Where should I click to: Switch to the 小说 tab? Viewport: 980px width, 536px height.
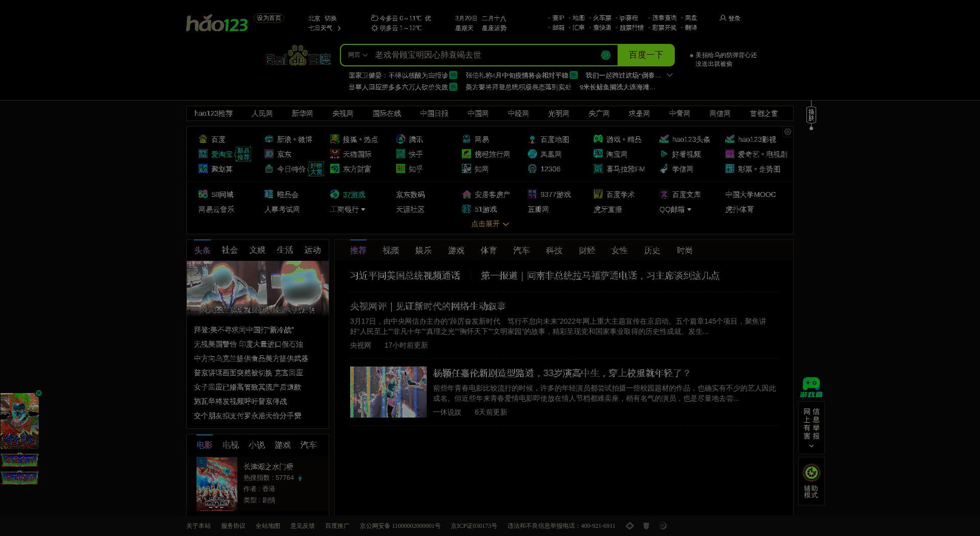pyautogui.click(x=256, y=445)
